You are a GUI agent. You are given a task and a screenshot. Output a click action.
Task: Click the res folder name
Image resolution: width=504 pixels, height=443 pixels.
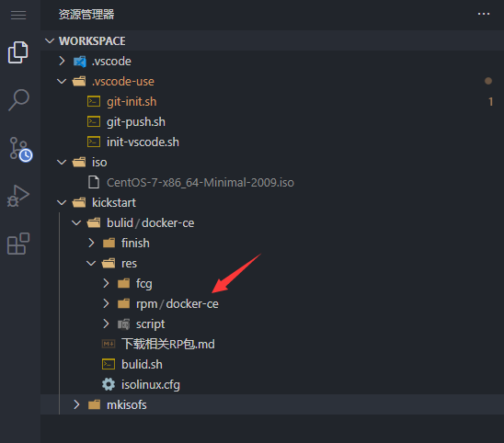tap(129, 264)
